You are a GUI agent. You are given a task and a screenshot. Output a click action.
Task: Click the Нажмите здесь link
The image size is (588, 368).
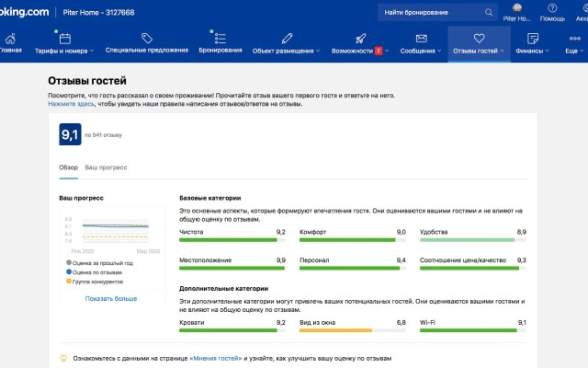click(71, 104)
